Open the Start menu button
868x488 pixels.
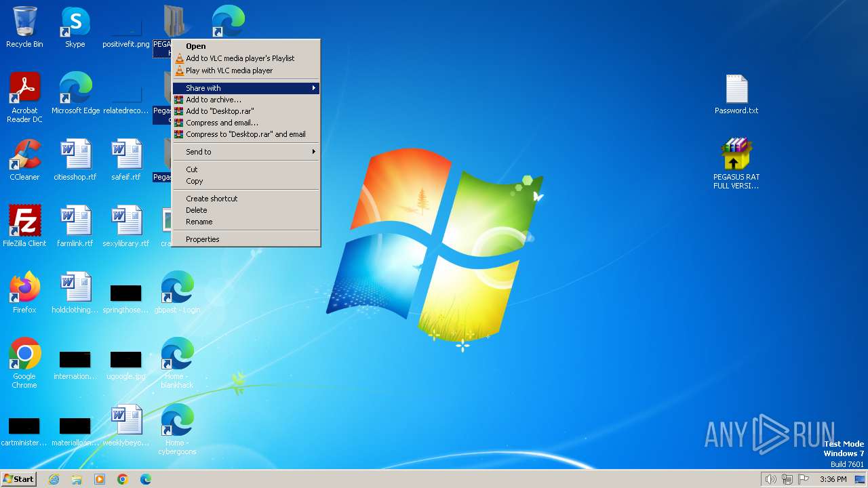[18, 479]
